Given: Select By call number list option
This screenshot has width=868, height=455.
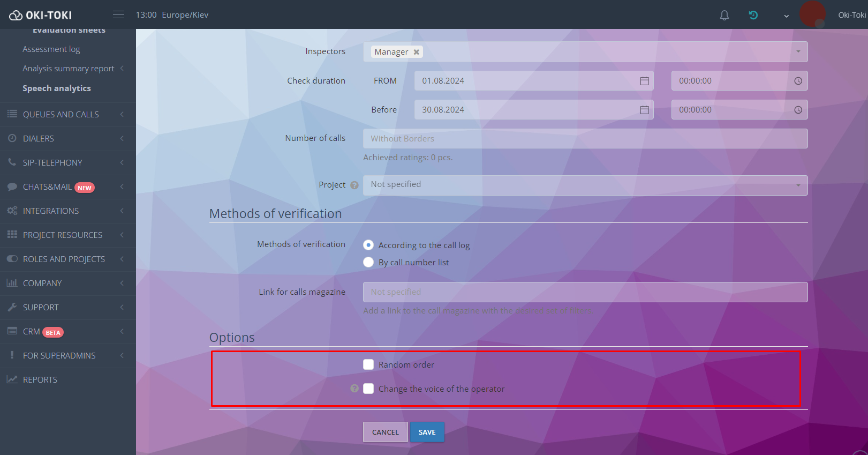Looking at the screenshot, I should click(x=368, y=262).
